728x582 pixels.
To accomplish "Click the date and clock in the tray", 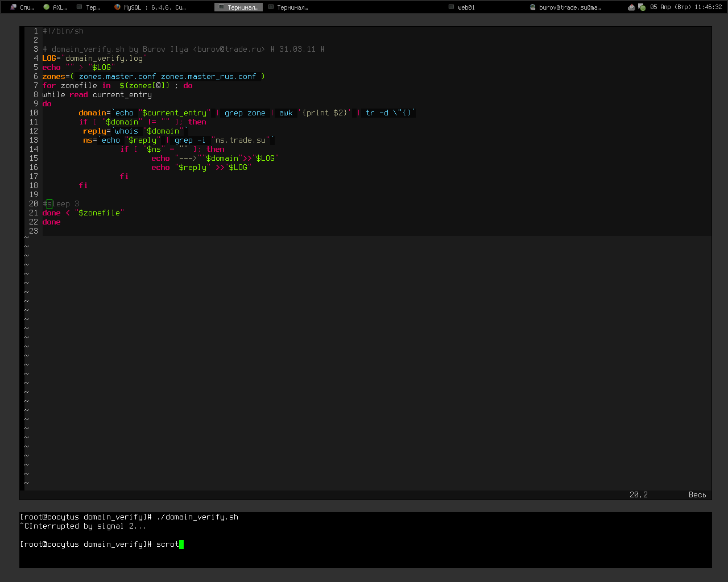I will [686, 7].
